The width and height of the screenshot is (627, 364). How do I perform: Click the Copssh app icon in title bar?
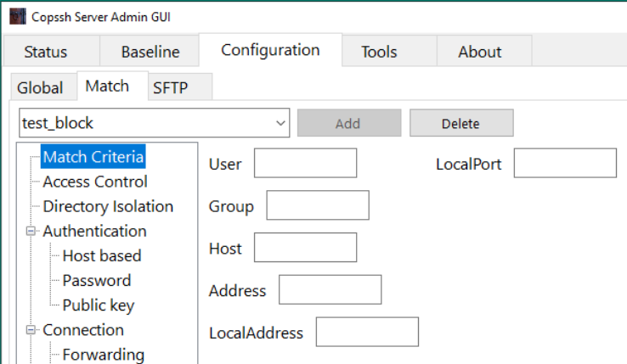point(17,17)
